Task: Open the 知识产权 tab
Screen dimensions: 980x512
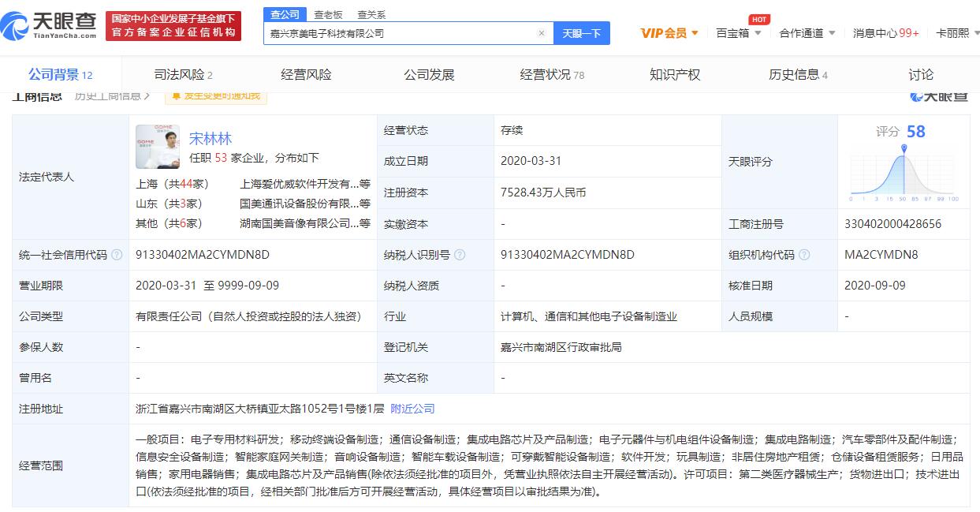Action: [675, 75]
